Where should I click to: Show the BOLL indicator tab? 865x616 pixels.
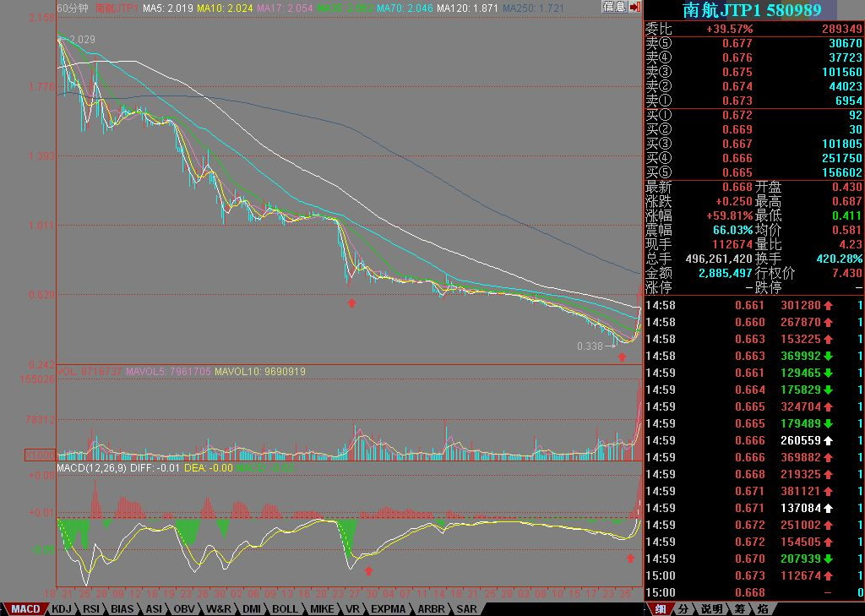tap(285, 608)
